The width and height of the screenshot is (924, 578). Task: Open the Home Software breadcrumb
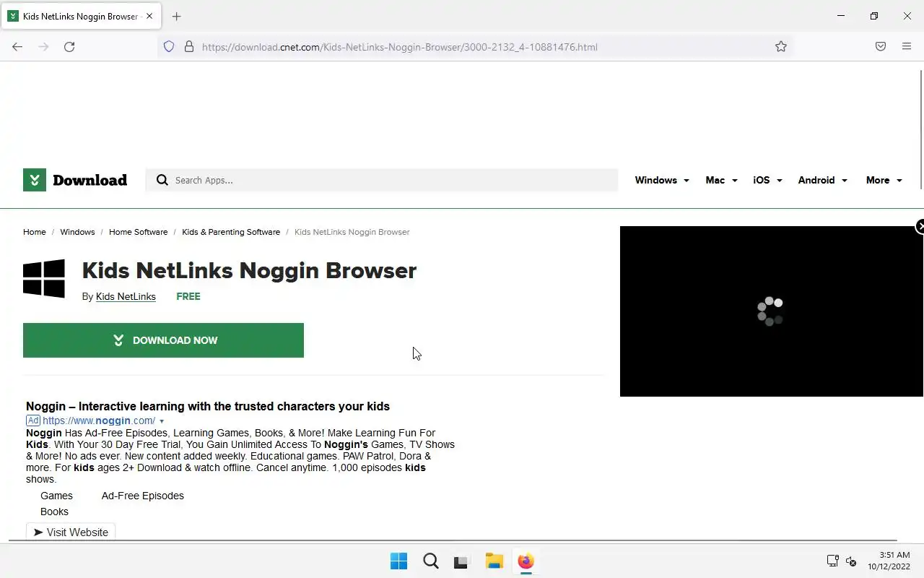click(x=138, y=232)
